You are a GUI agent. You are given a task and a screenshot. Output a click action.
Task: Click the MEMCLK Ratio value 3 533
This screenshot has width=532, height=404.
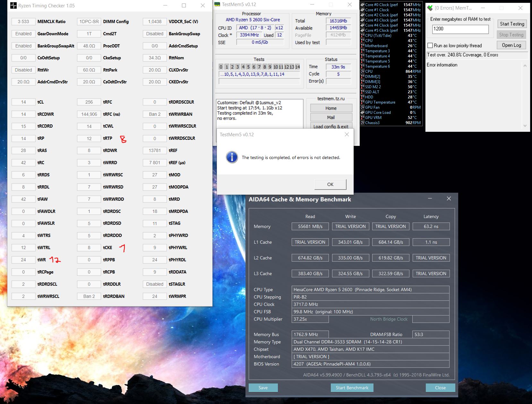pyautogui.click(x=23, y=21)
